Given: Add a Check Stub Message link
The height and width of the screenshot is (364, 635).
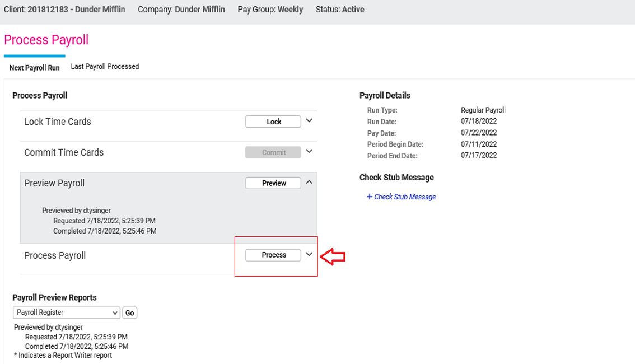Looking at the screenshot, I should coord(401,197).
